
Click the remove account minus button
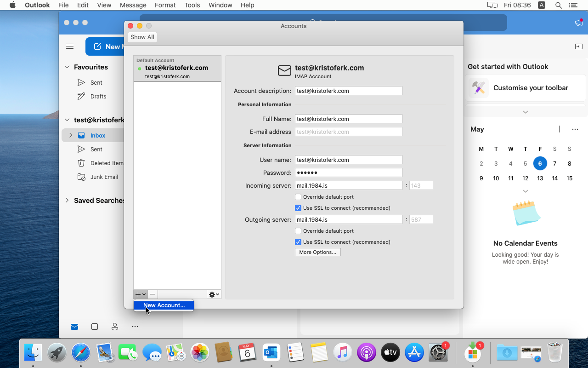tap(153, 294)
